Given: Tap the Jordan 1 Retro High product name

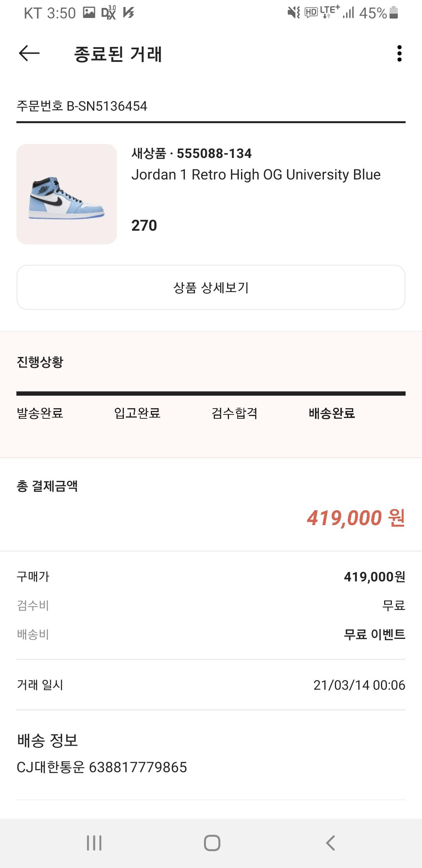Looking at the screenshot, I should [x=256, y=174].
